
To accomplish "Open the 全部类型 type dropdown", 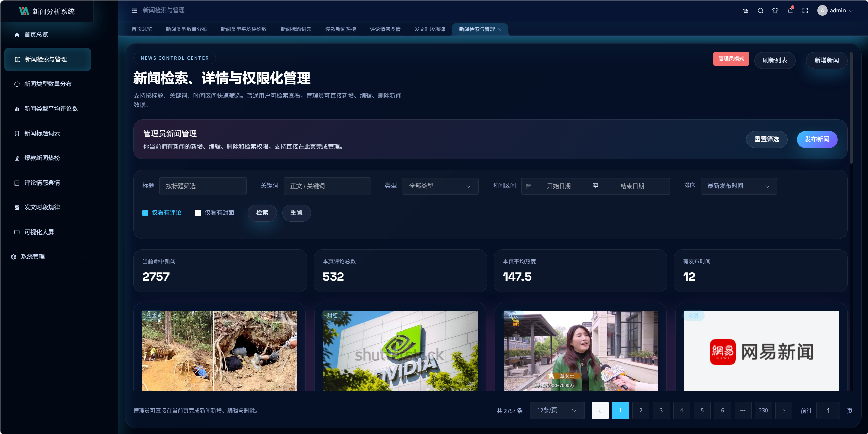I will click(440, 186).
